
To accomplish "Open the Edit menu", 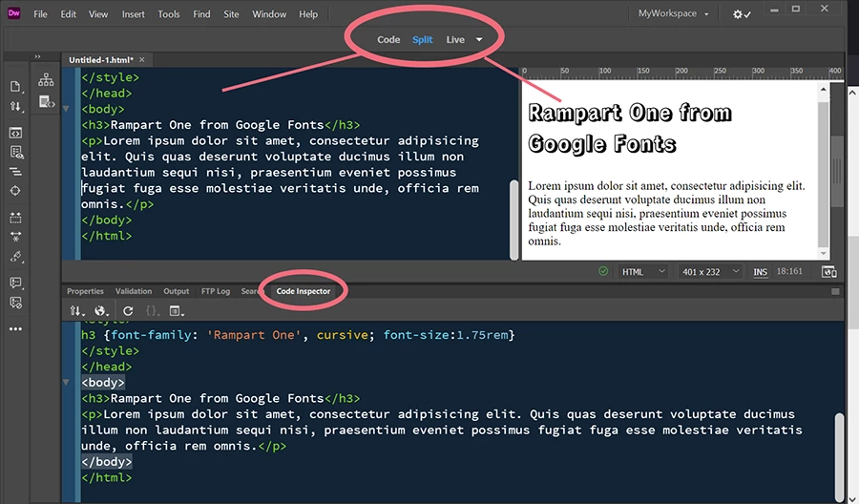I will [x=69, y=14].
